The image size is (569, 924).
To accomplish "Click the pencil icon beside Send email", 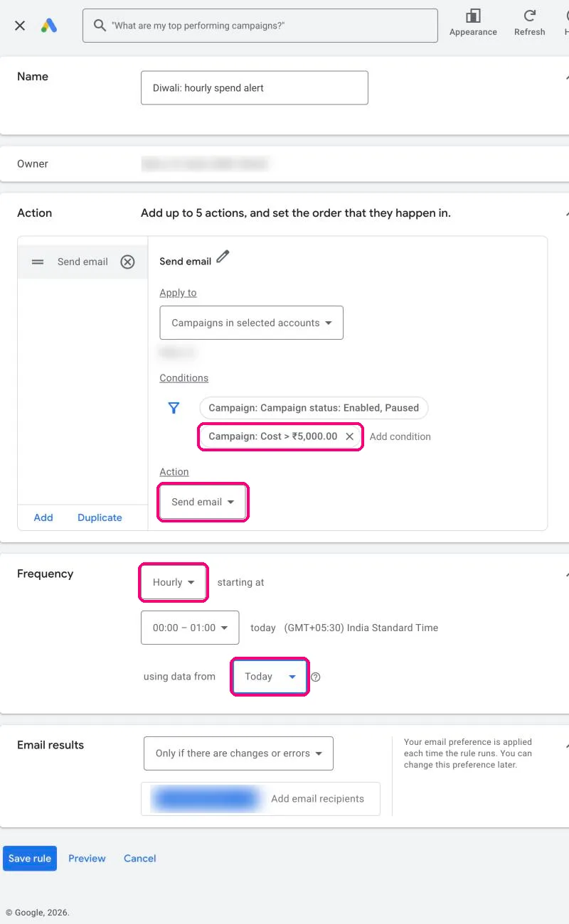I will click(223, 257).
